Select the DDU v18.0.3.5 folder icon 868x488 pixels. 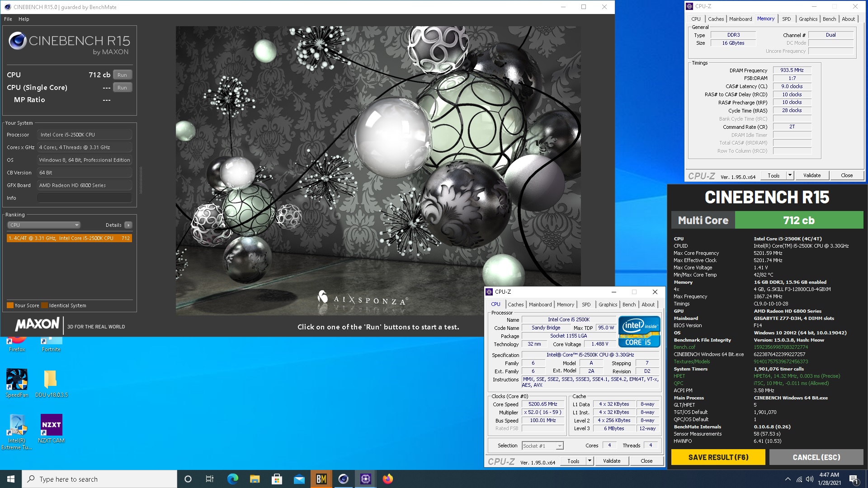[x=51, y=383]
